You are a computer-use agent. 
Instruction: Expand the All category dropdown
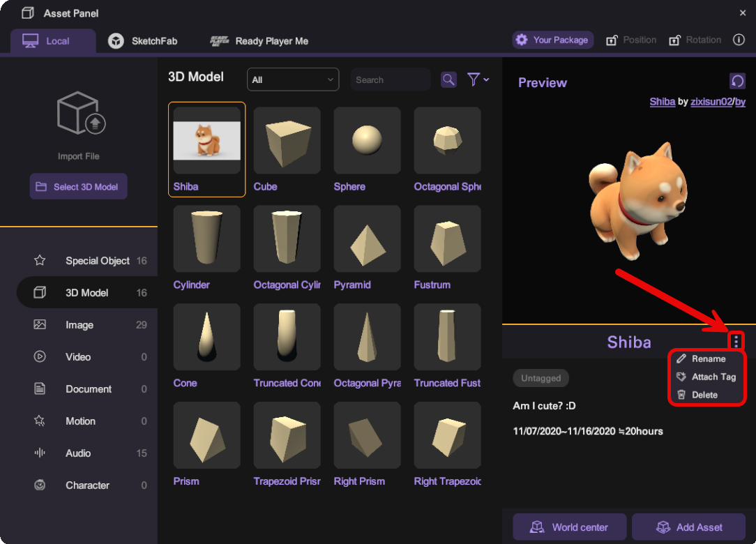[293, 80]
